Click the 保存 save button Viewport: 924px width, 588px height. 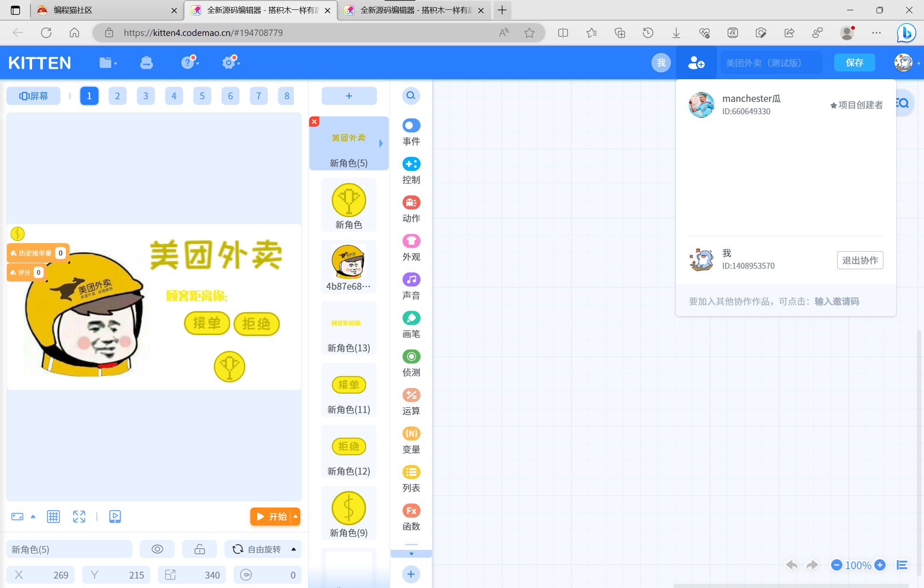coord(854,63)
